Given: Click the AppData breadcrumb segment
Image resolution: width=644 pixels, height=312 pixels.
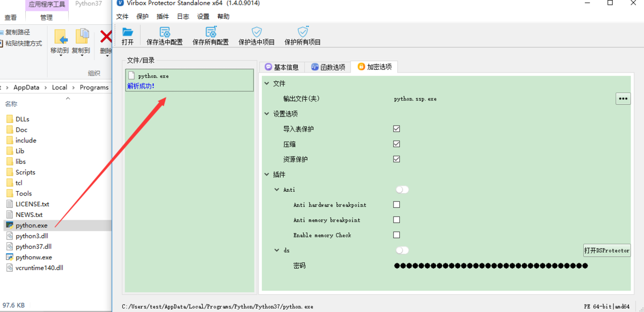Looking at the screenshot, I should pos(26,88).
